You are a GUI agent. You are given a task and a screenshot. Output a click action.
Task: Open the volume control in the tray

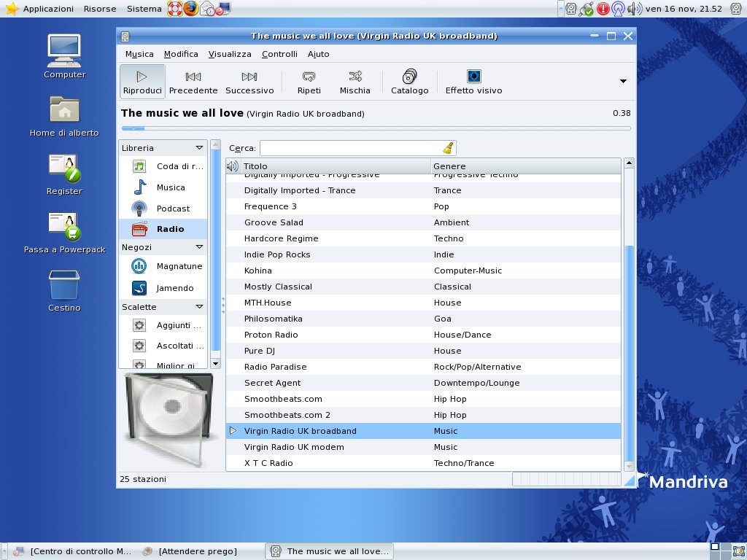[634, 9]
